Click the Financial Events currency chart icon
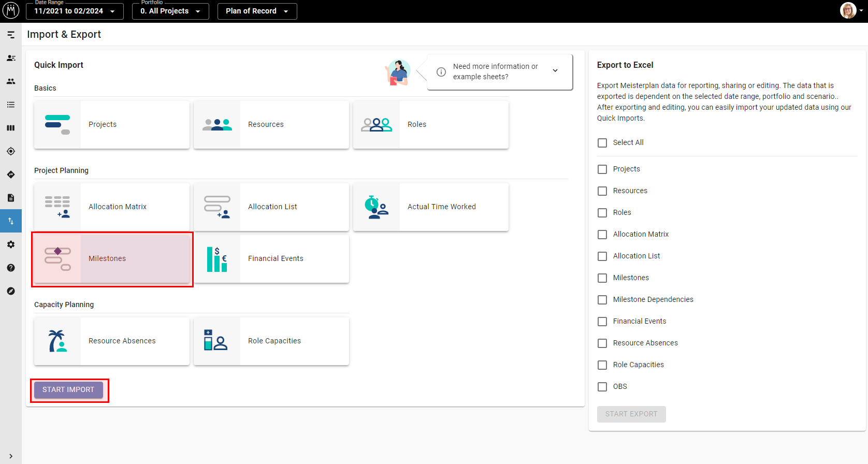This screenshot has width=868, height=464. click(217, 259)
